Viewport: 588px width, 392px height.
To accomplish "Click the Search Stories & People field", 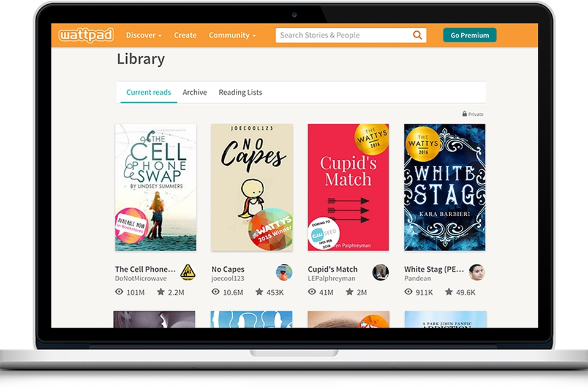I will coord(350,36).
